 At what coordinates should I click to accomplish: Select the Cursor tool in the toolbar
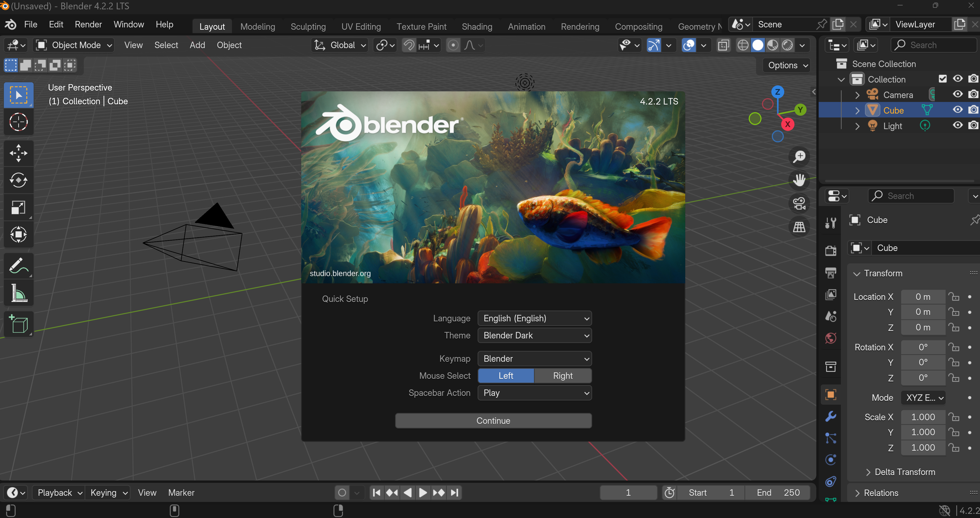pyautogui.click(x=18, y=122)
